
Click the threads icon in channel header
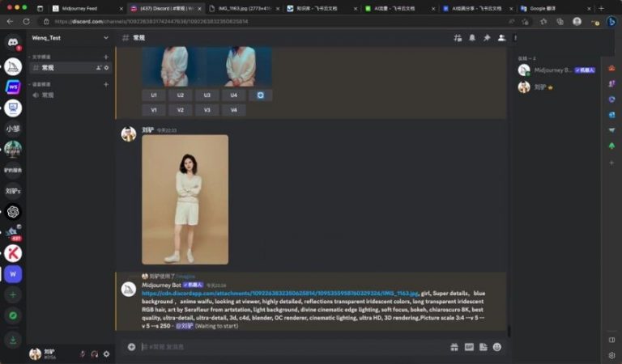tap(458, 37)
